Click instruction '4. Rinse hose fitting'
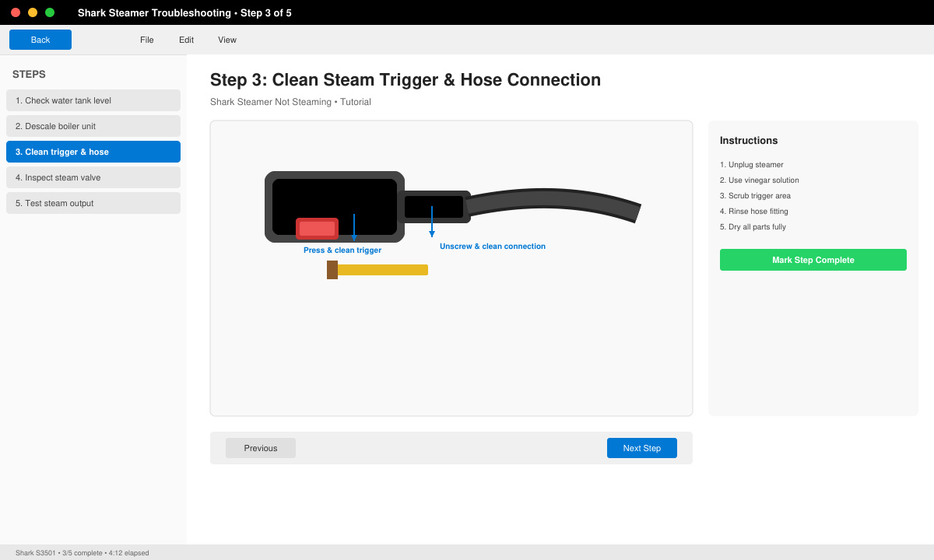934x560 pixels. [x=754, y=212]
